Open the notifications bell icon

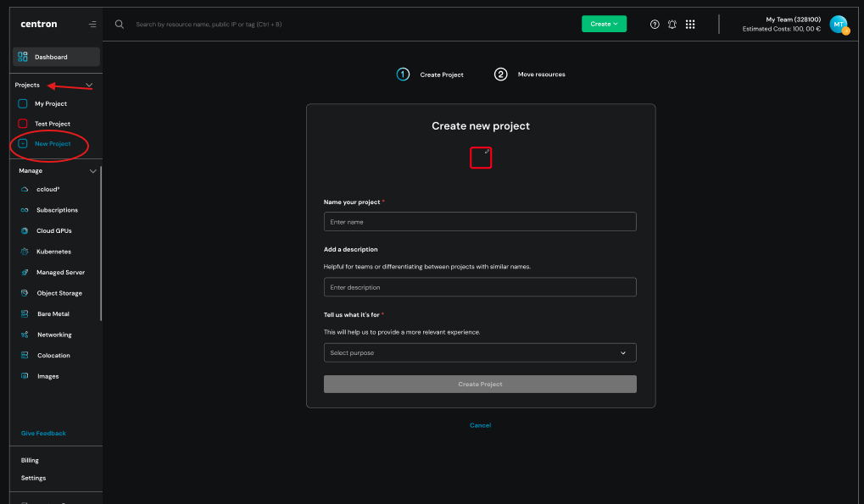(x=672, y=25)
